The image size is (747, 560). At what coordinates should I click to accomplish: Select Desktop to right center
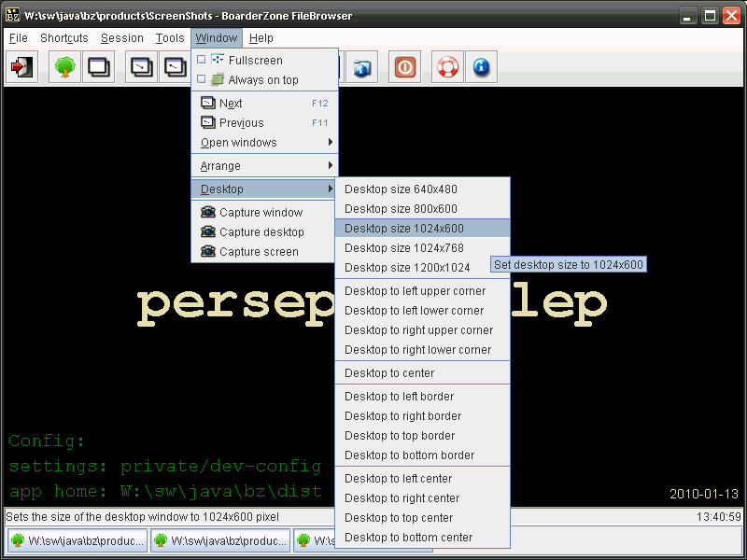[423, 497]
